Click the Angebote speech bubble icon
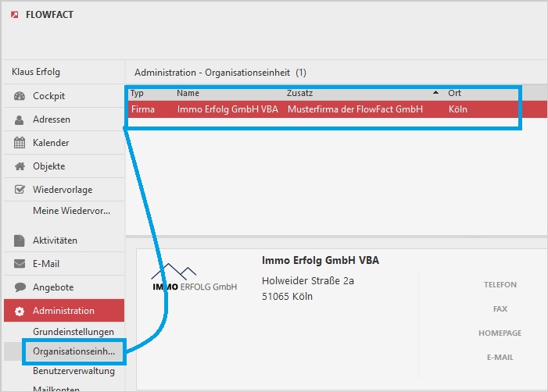Screen dimensions: 548x392 tap(20, 287)
